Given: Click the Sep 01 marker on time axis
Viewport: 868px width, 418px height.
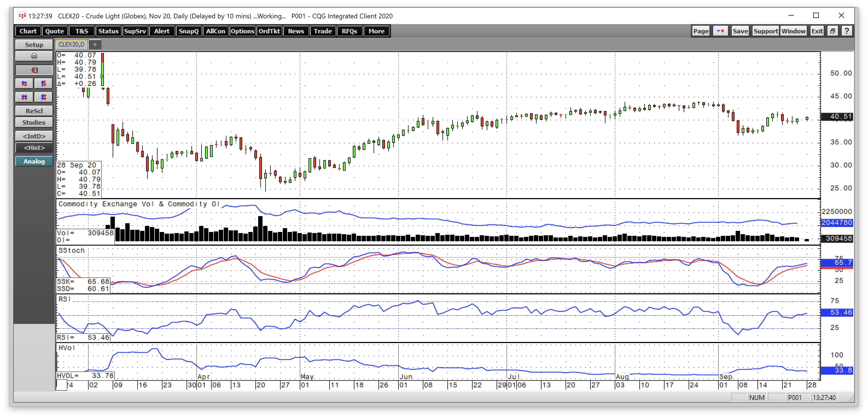Looking at the screenshot, I should click(x=723, y=385).
